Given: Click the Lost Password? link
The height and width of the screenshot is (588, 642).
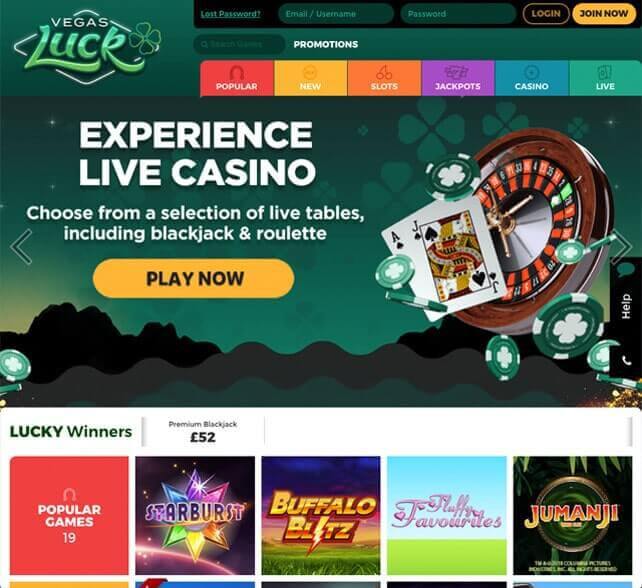Looking at the screenshot, I should click(231, 14).
